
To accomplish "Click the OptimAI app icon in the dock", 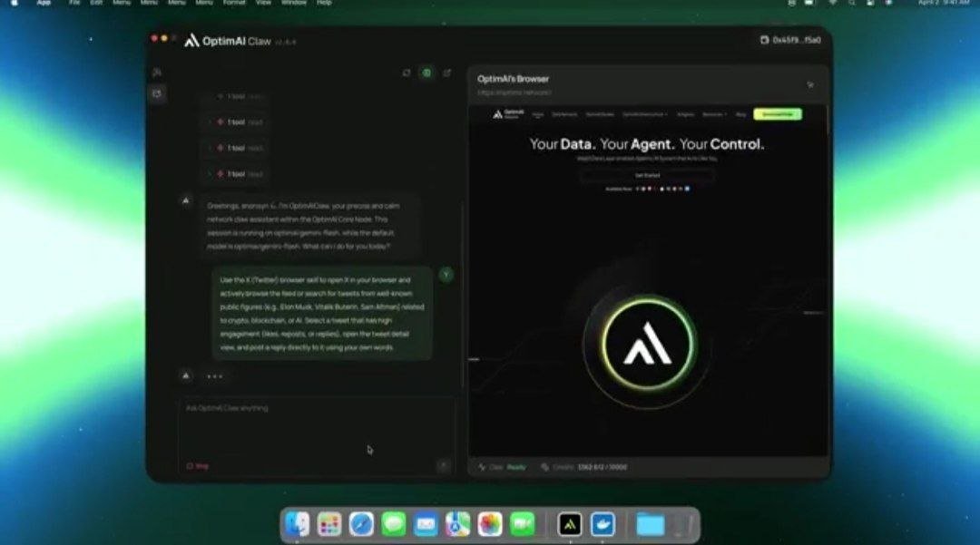I will (569, 524).
